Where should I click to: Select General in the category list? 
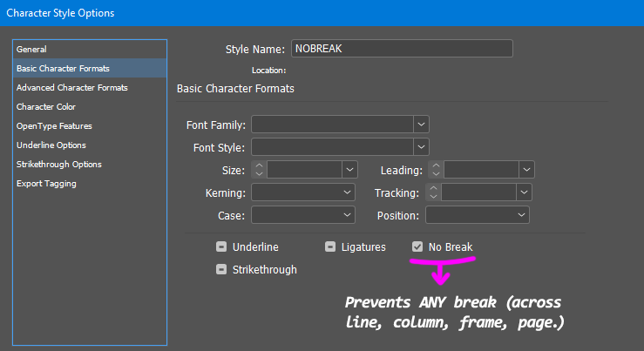(32, 50)
